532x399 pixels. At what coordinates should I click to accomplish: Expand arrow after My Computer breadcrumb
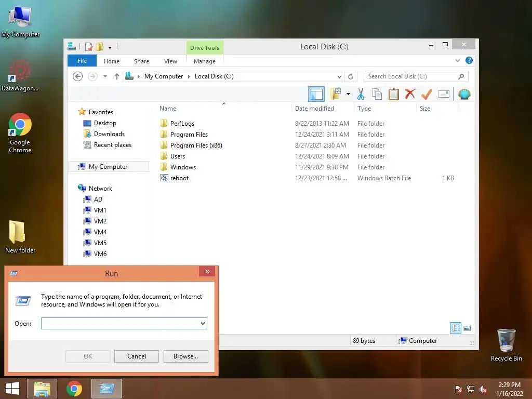coord(189,76)
